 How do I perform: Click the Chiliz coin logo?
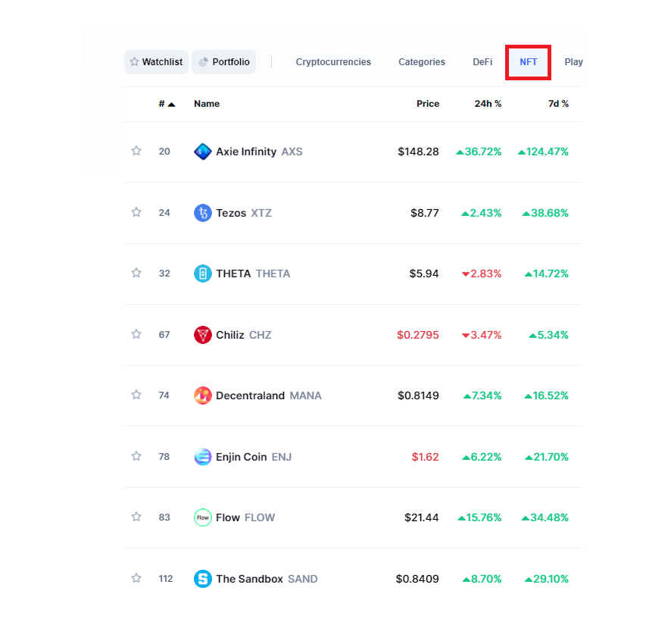coord(203,335)
